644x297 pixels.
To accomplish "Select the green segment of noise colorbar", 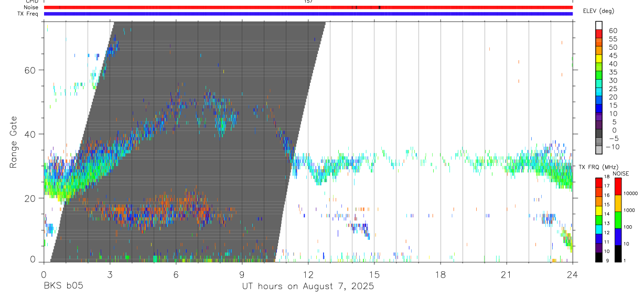I will point(618,220).
